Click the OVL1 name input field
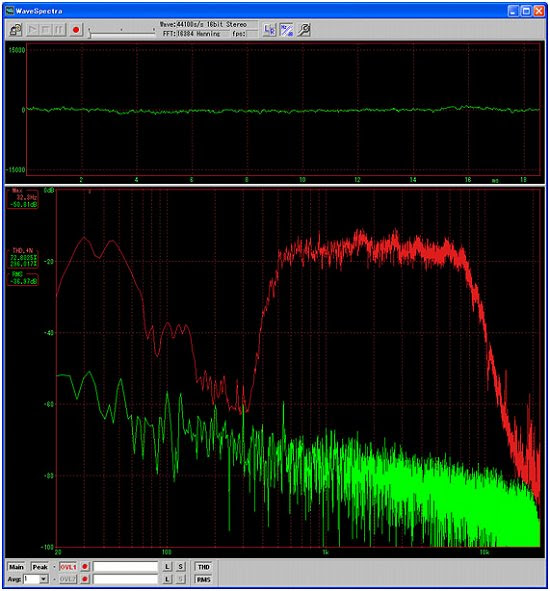This screenshot has width=550, height=591. [125, 567]
